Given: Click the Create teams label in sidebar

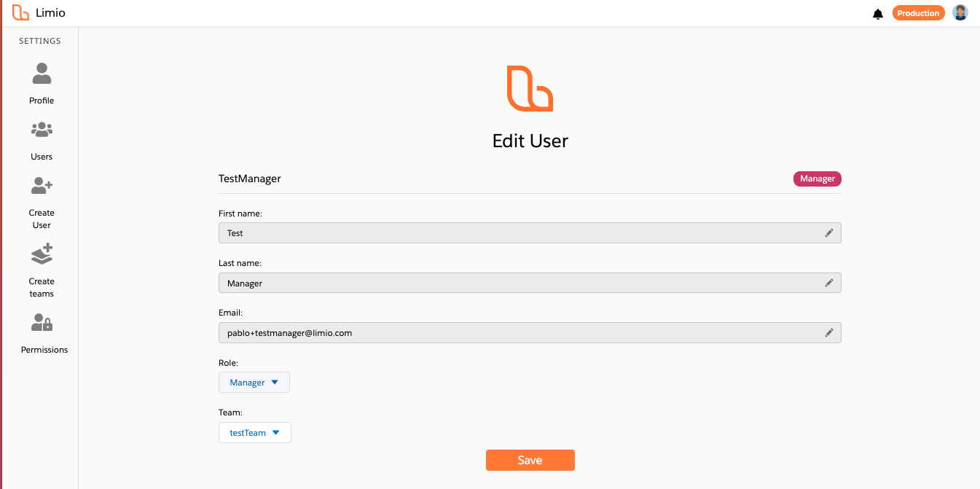Looking at the screenshot, I should point(42,287).
